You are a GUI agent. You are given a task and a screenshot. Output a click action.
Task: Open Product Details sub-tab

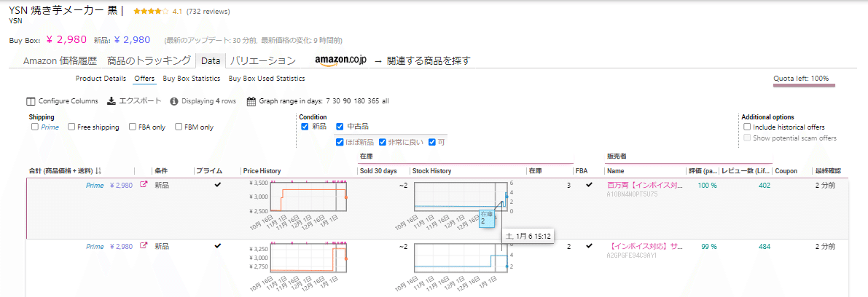(x=101, y=79)
